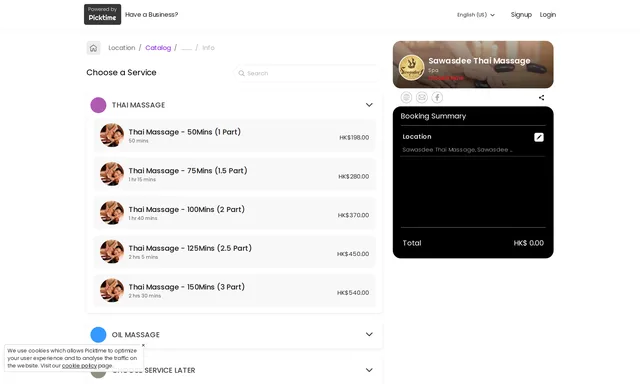Click the share icon beside social icons
640x384 pixels.
[541, 98]
